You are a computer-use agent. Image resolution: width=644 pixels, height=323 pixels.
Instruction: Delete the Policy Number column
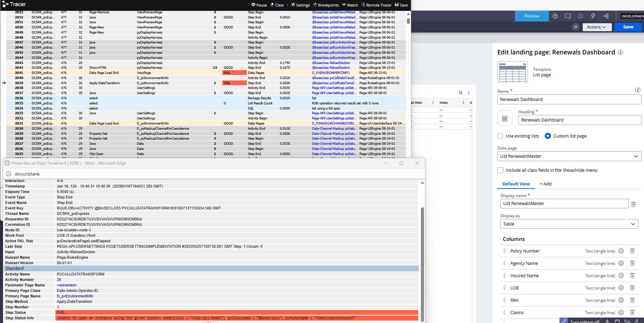tap(632, 251)
